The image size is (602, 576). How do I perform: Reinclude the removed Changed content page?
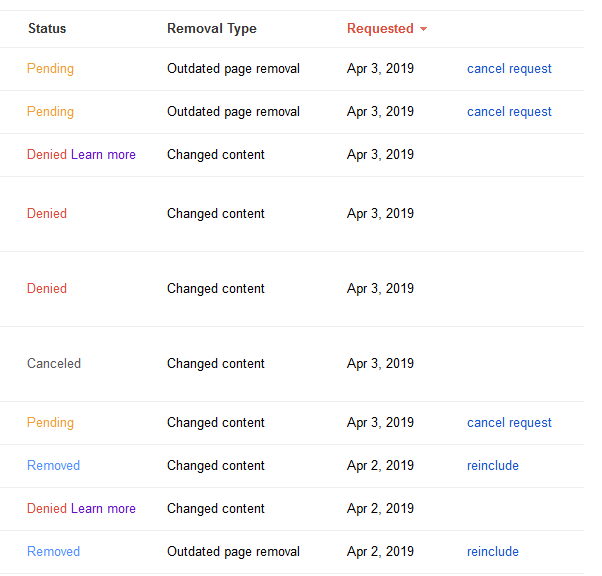[493, 465]
